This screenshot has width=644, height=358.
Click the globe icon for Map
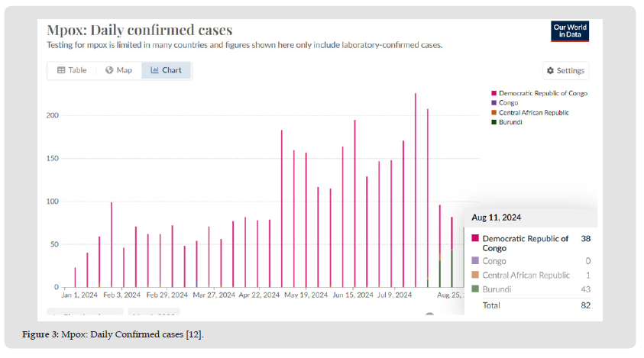pyautogui.click(x=109, y=70)
